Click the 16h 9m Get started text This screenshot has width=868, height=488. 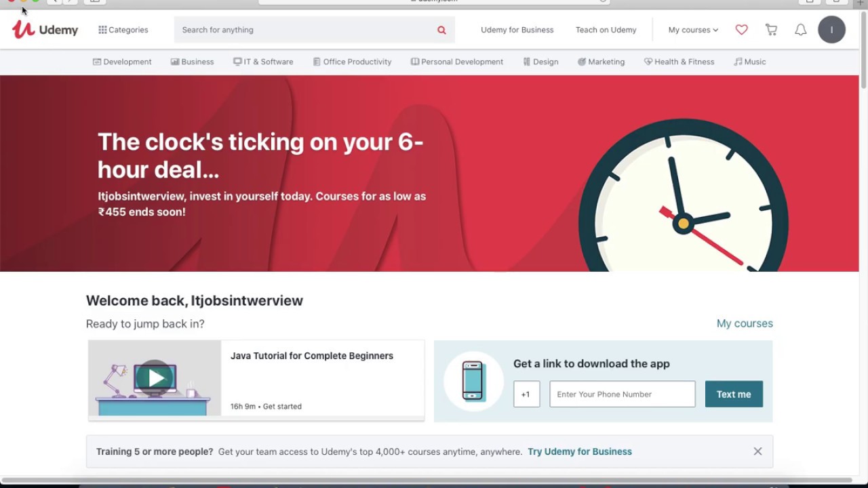pyautogui.click(x=266, y=407)
